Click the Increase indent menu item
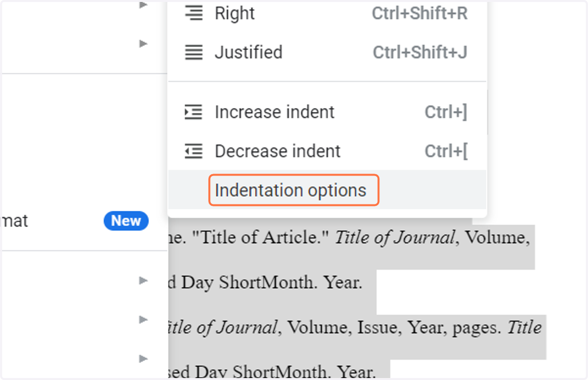 point(327,112)
